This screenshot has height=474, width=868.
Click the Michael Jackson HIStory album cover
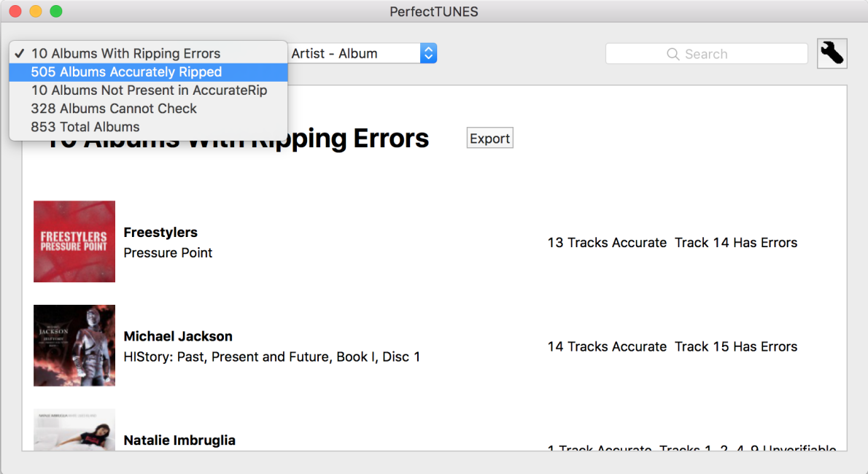tap(74, 346)
